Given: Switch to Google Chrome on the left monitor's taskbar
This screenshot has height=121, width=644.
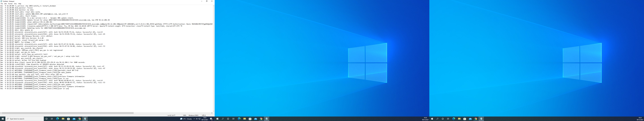Looking at the screenshot, I should point(79,119).
